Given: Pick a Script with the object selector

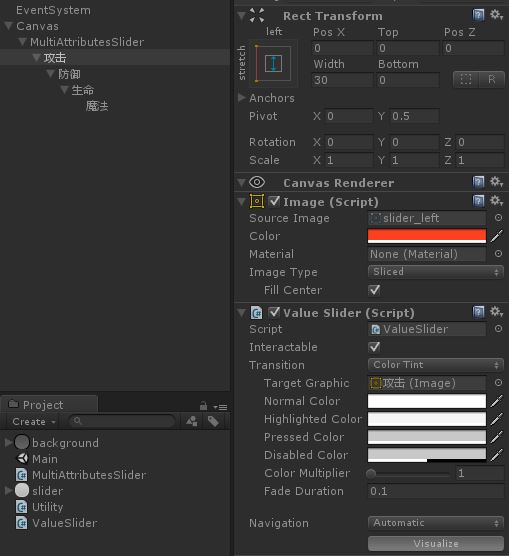Looking at the screenshot, I should (498, 329).
